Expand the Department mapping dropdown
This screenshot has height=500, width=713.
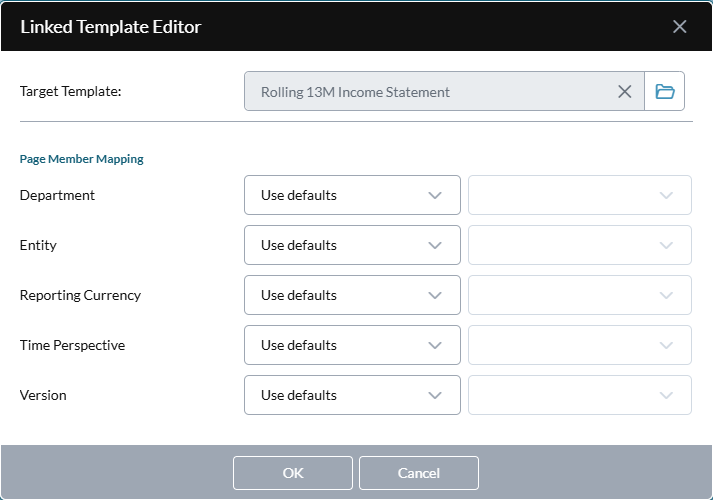pyautogui.click(x=352, y=195)
